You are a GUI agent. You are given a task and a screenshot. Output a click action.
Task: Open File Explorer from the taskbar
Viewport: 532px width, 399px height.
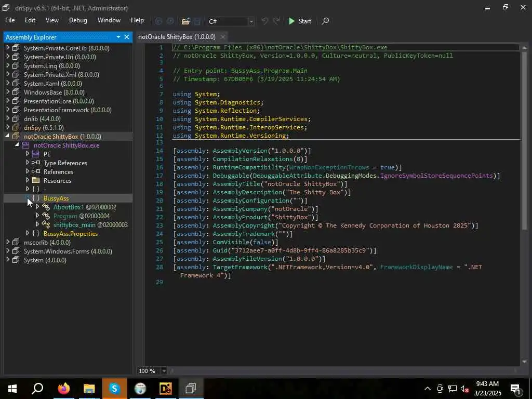click(x=89, y=388)
